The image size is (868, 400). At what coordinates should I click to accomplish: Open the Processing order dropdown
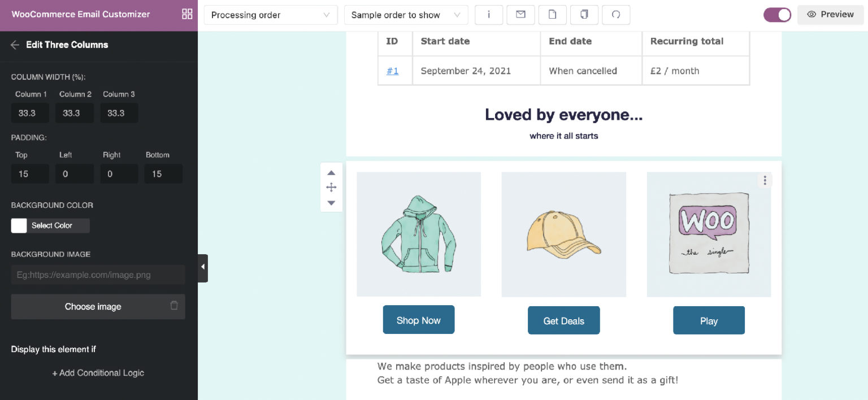tap(270, 15)
